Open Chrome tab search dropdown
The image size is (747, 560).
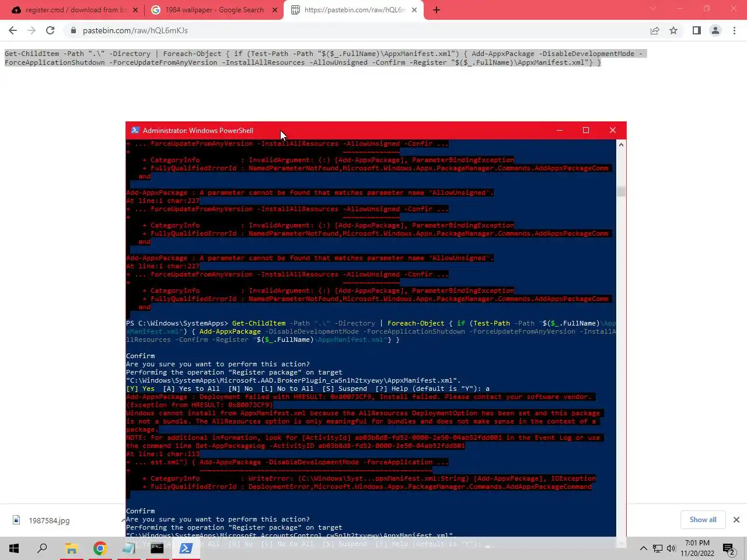[x=653, y=9]
